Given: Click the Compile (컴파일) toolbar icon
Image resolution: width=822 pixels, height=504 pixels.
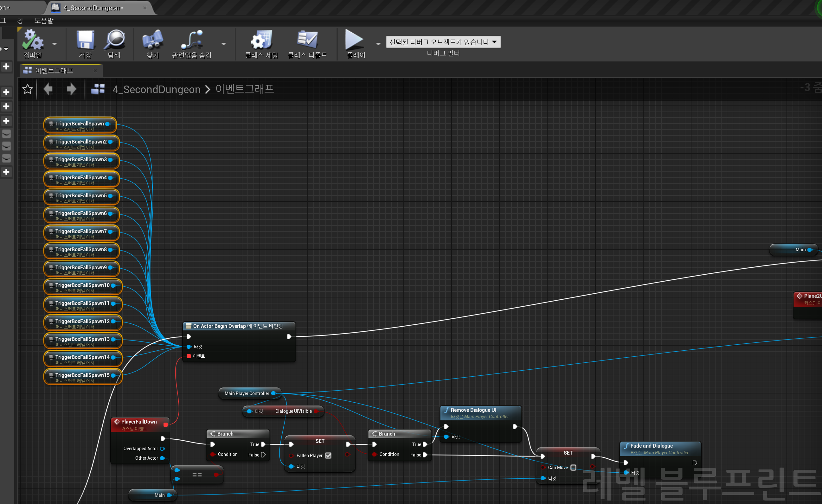Looking at the screenshot, I should tap(33, 40).
